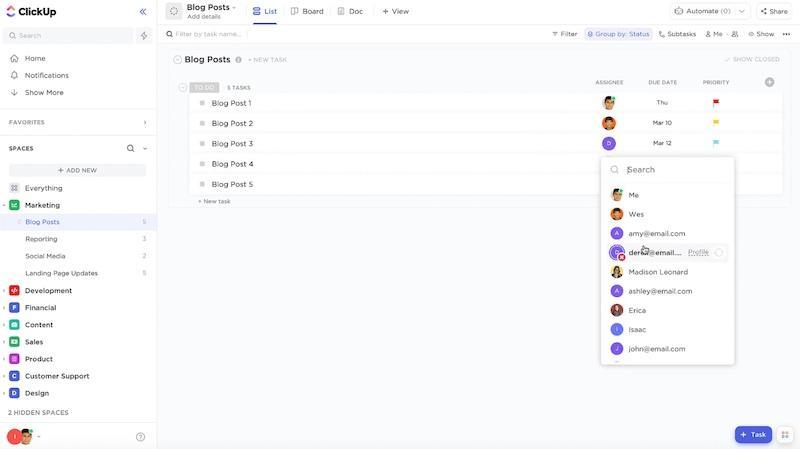Search spaces with the magnifier icon
Screen dimensions: 800x449
[x=131, y=148]
